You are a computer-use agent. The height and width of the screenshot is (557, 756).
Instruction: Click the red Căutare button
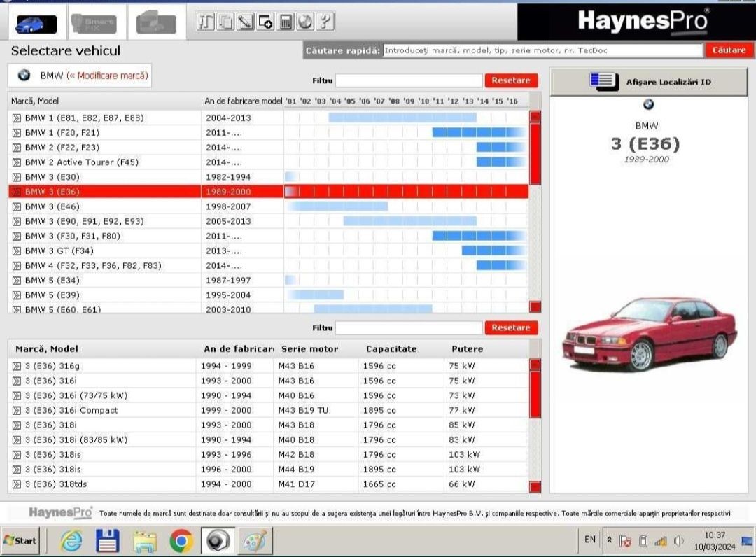(729, 50)
